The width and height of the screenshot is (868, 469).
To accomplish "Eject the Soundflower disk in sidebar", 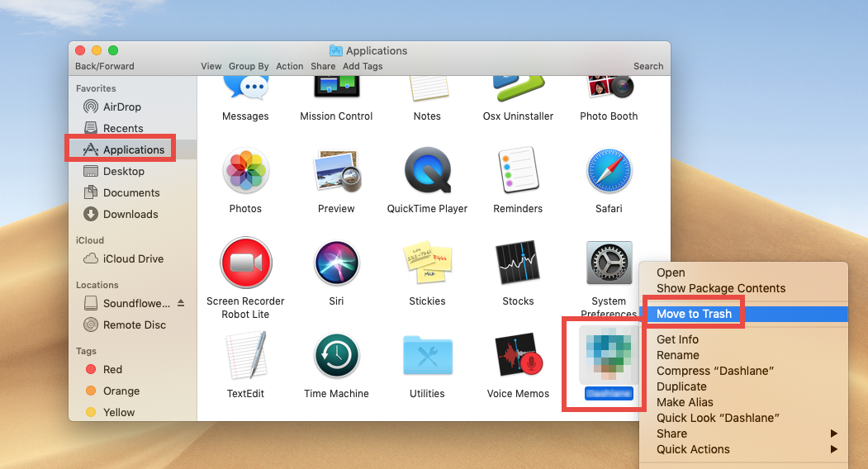I will pyautogui.click(x=181, y=303).
